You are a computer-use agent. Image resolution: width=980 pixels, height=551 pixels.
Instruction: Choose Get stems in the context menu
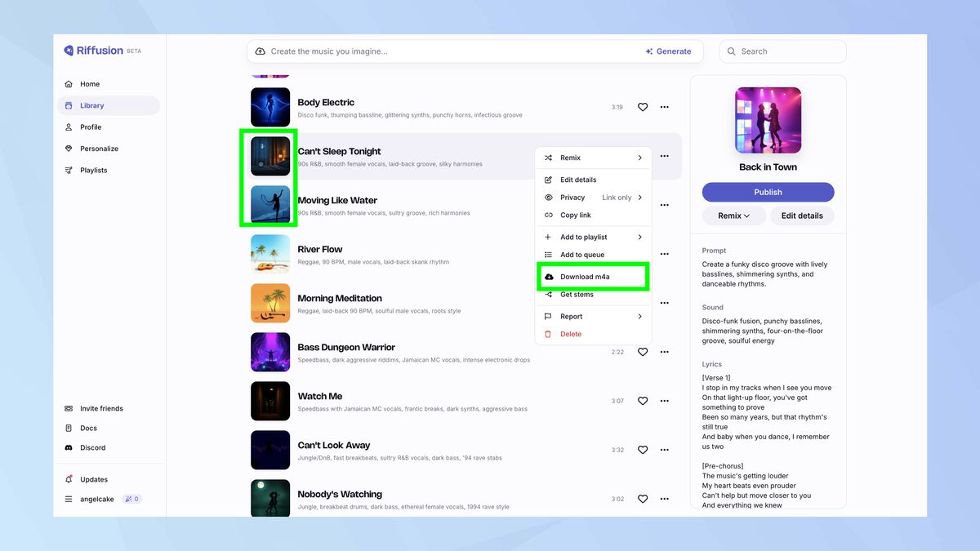[x=576, y=294]
